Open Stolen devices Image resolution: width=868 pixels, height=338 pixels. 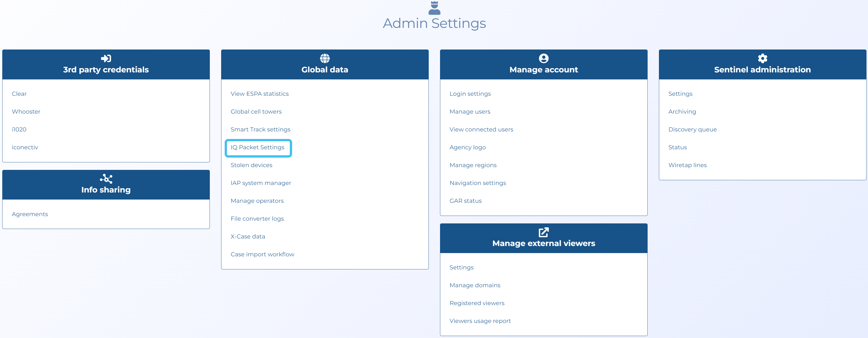(x=251, y=165)
